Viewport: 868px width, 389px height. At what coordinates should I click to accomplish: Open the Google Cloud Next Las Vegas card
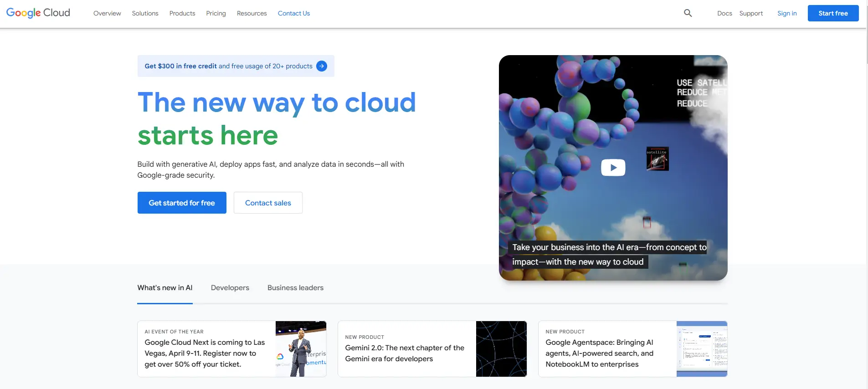pos(232,349)
